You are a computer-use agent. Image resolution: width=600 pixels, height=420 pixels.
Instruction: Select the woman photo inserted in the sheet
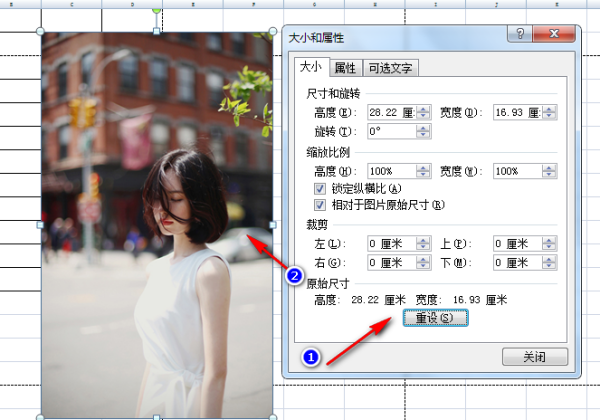click(157, 225)
